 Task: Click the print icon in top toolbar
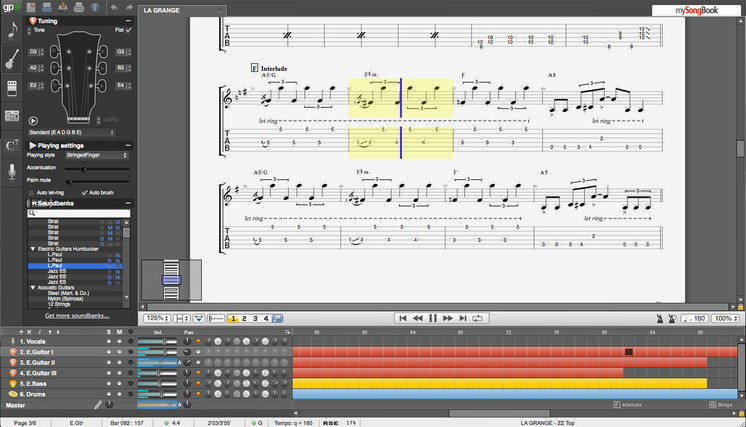point(79,7)
